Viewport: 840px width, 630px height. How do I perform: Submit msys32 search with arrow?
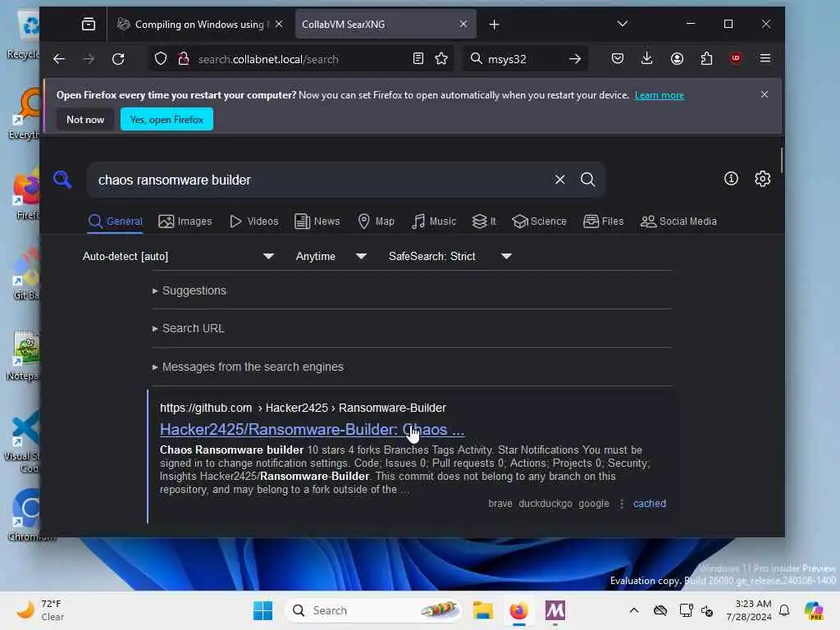click(x=575, y=59)
